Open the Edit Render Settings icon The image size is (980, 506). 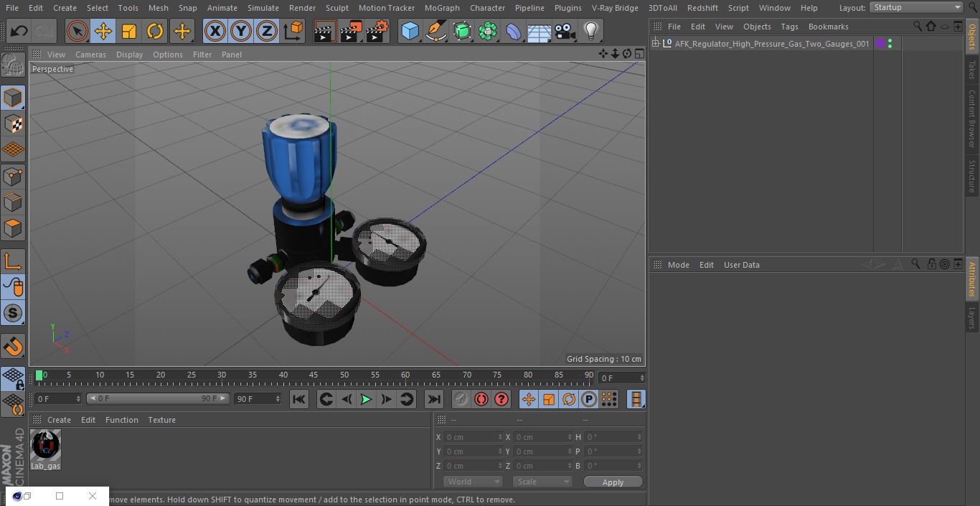pos(377,32)
